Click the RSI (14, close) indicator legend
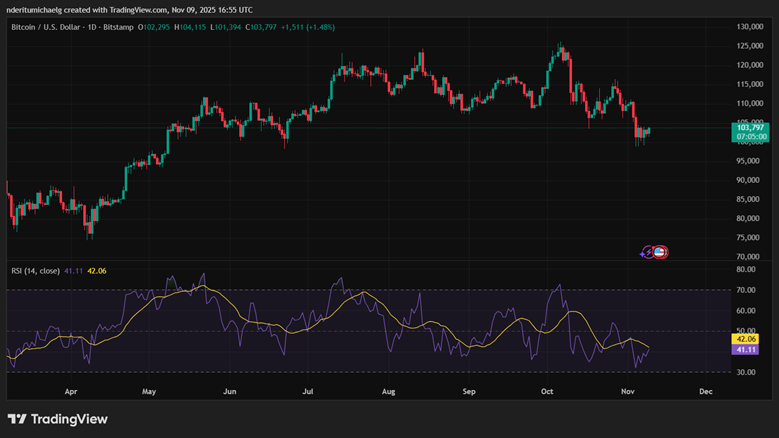The image size is (779, 438). pos(35,270)
